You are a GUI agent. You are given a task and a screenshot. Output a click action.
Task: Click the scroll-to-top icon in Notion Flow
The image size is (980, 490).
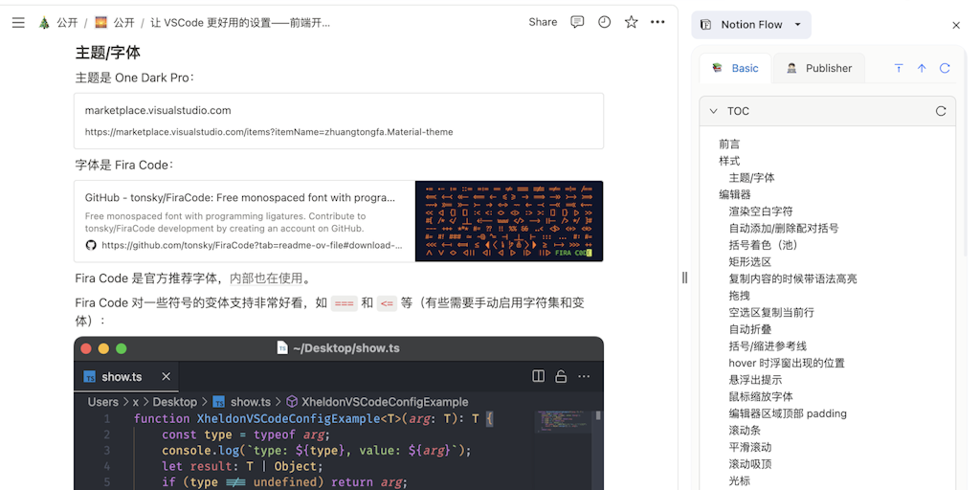(x=899, y=68)
